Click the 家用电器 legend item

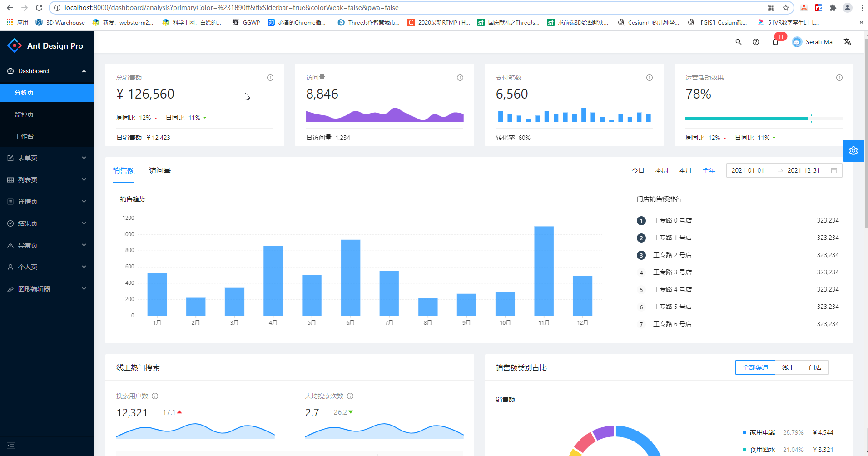759,432
